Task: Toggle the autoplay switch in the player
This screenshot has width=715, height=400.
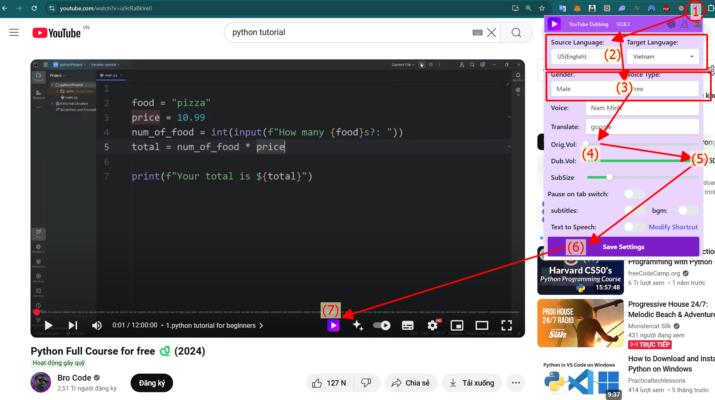Action: (x=382, y=325)
